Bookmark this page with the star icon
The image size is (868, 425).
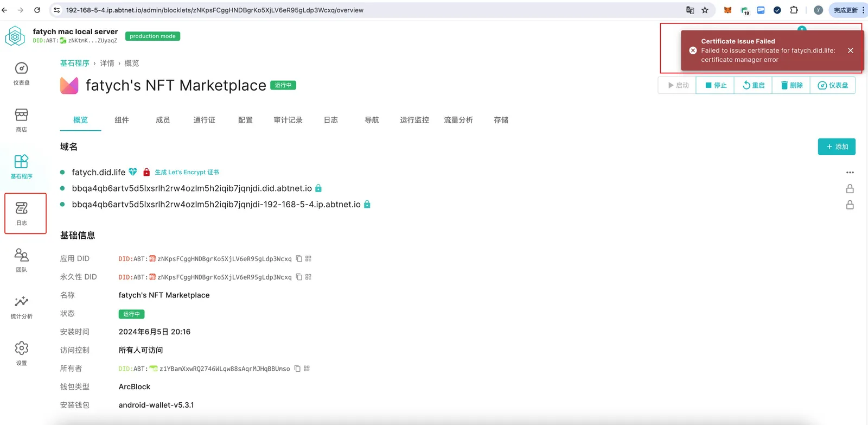(x=705, y=10)
